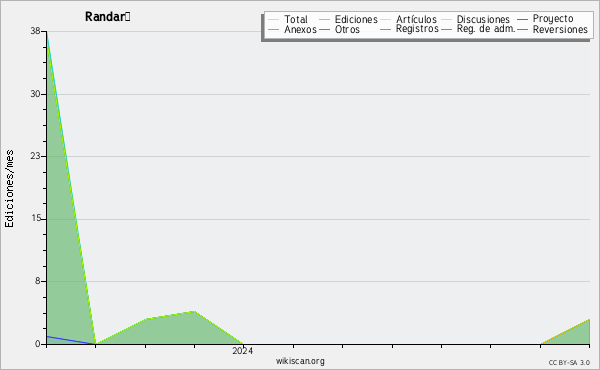Click the 'wikiscan.org' credit text

(300, 361)
